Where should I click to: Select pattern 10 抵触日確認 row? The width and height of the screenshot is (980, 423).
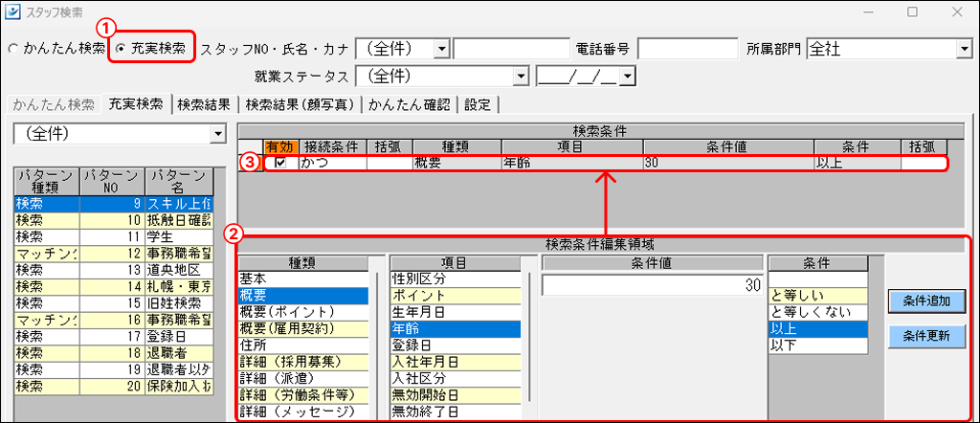point(113,220)
